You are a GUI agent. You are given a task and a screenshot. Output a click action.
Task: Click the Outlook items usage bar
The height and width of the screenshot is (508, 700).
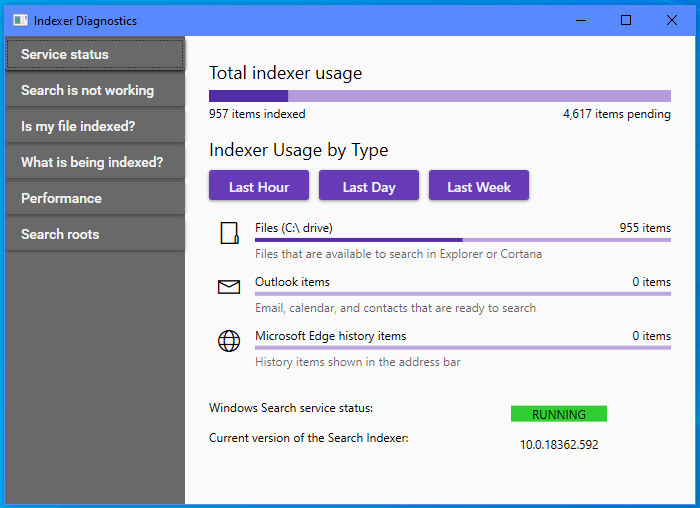[463, 294]
